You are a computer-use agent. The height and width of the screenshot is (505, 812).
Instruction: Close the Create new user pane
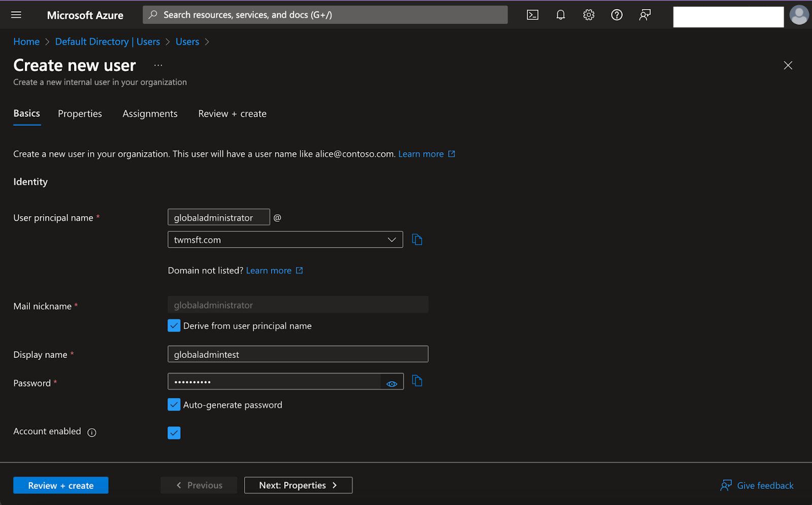[788, 65]
